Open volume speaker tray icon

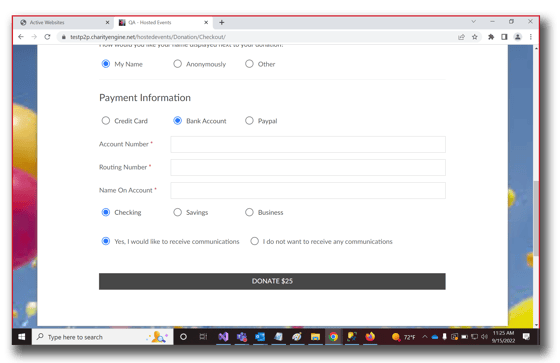point(484,337)
